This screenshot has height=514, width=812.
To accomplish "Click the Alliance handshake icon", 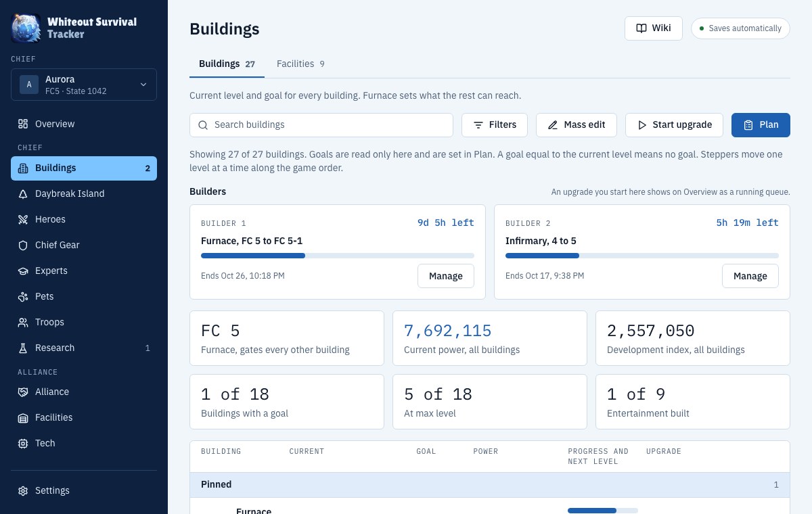I will tap(23, 392).
